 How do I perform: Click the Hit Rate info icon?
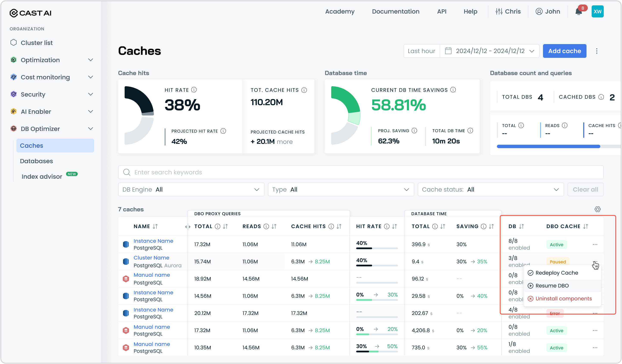pyautogui.click(x=194, y=90)
